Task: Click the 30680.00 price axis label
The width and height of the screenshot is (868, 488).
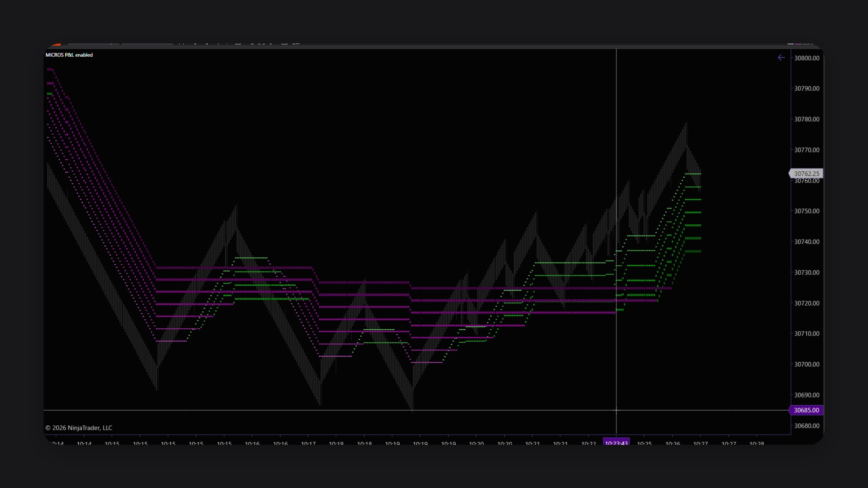Action: tap(807, 426)
